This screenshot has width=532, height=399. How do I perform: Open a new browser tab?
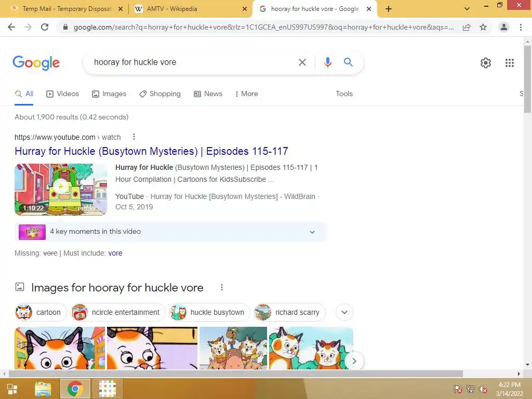(x=389, y=9)
